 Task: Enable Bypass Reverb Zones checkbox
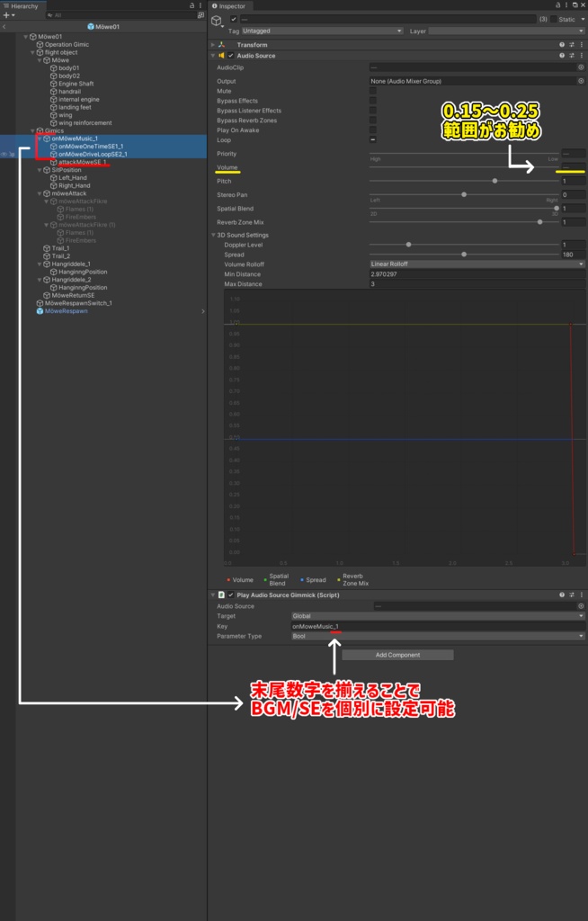point(372,121)
